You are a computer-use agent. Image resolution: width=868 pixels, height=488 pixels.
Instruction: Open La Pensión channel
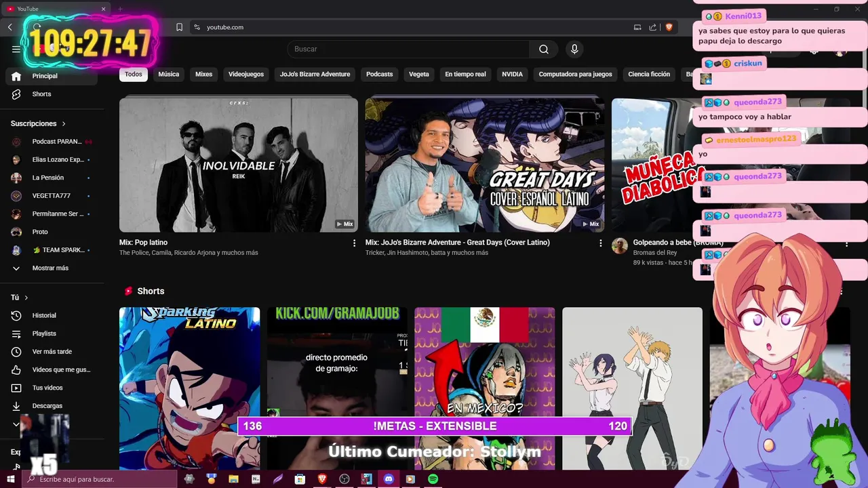pyautogui.click(x=52, y=178)
